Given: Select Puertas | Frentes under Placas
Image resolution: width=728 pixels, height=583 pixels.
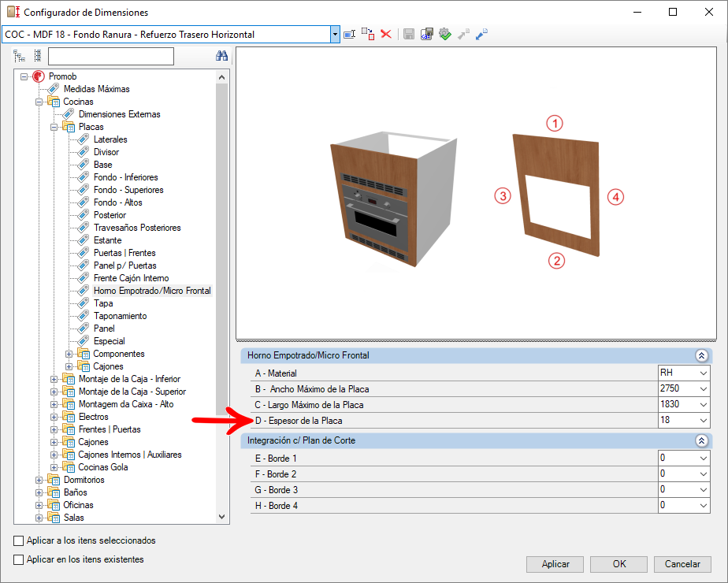Looking at the screenshot, I should pos(124,253).
